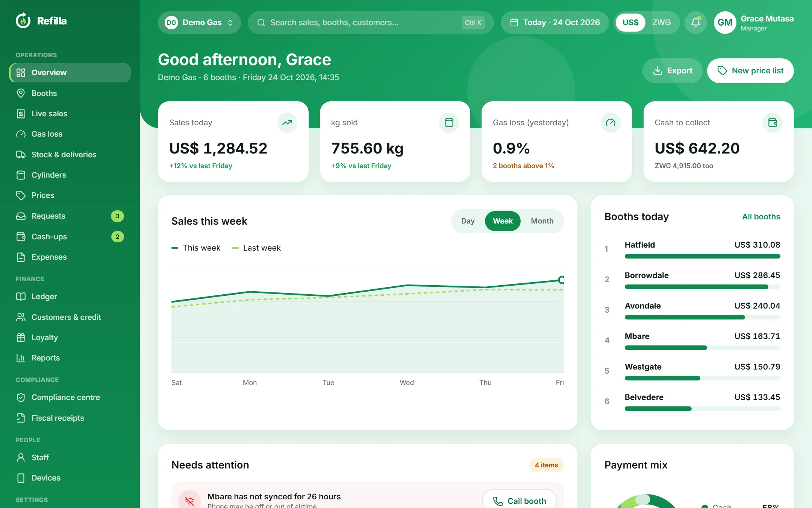Open Requests with 3 pending
The height and width of the screenshot is (508, 812).
(70, 216)
